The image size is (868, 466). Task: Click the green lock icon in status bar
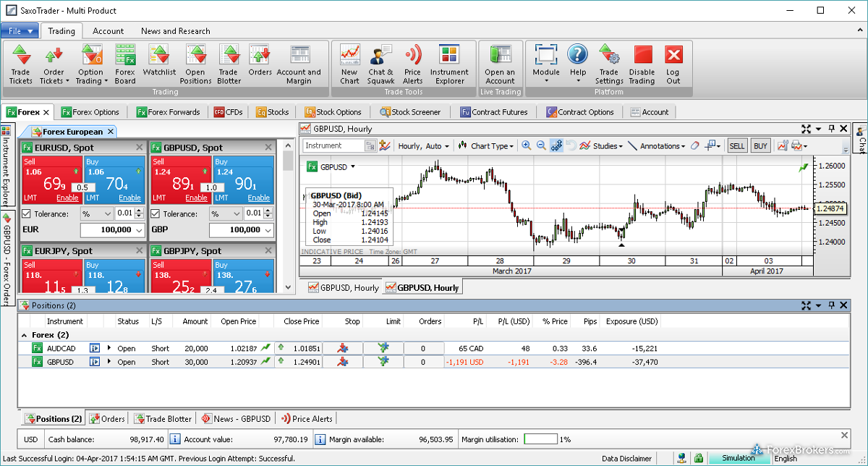[x=698, y=458]
